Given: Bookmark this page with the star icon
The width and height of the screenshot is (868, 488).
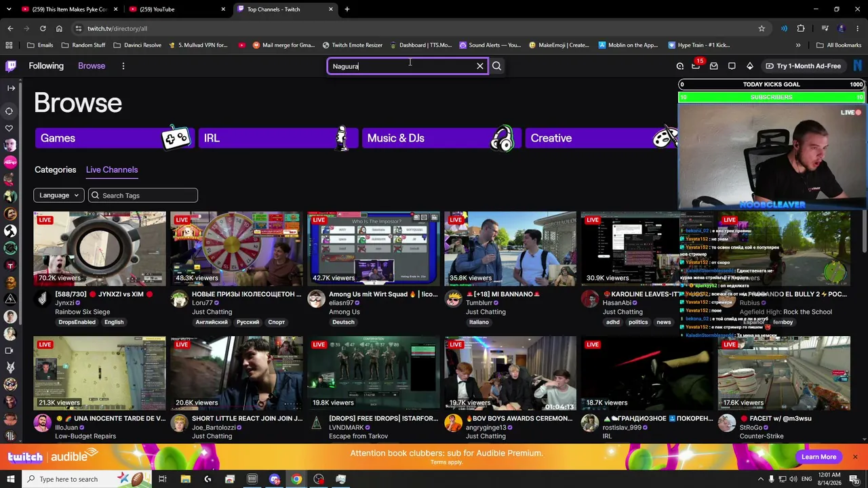Looking at the screenshot, I should (762, 28).
